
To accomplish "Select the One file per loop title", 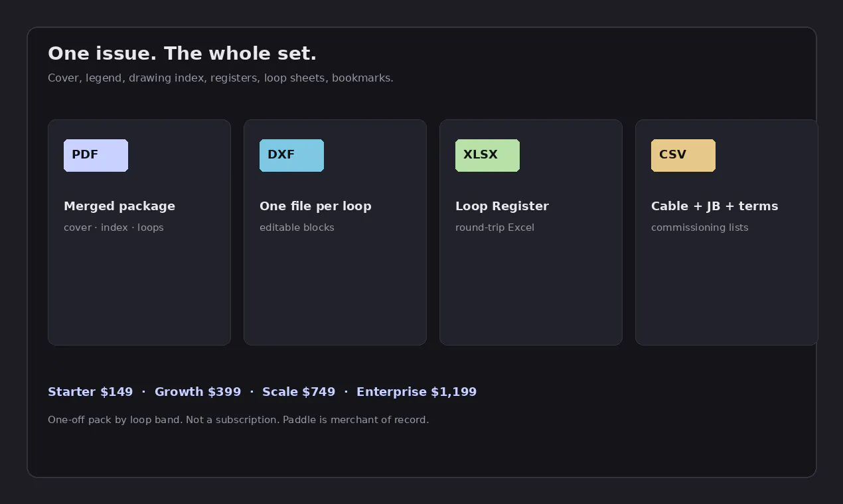I will [315, 206].
